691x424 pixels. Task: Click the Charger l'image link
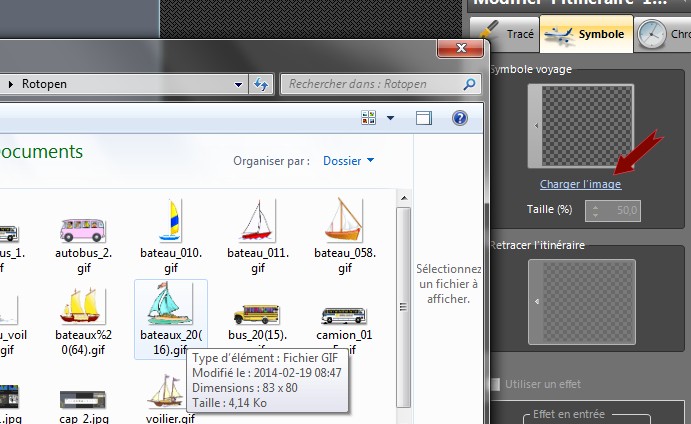(x=580, y=184)
